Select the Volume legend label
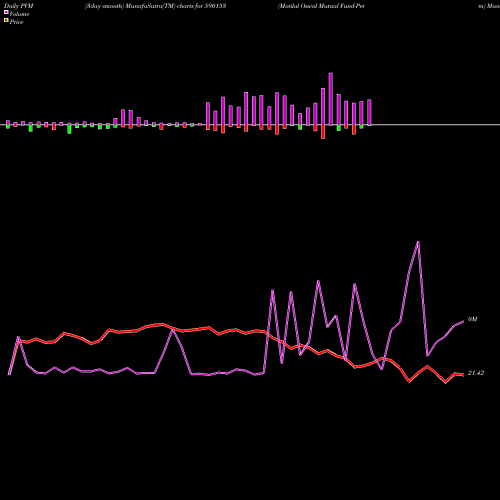Viewport: 500px width, 500px height. tap(19, 14)
